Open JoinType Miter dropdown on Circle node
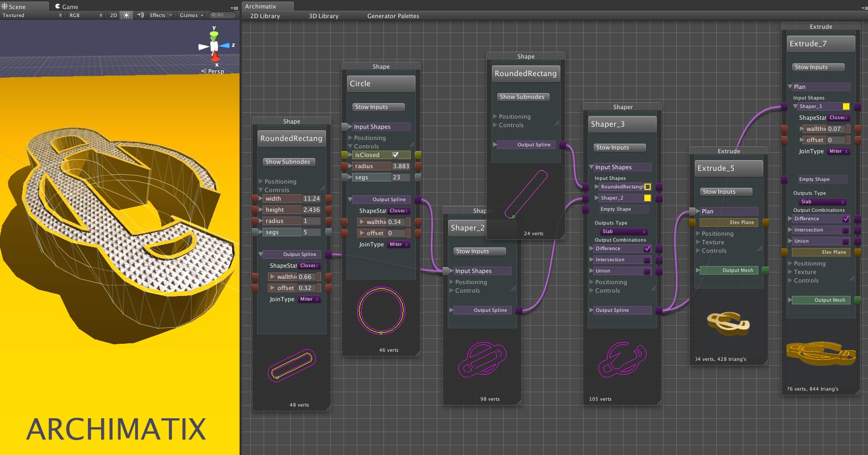 (x=399, y=244)
